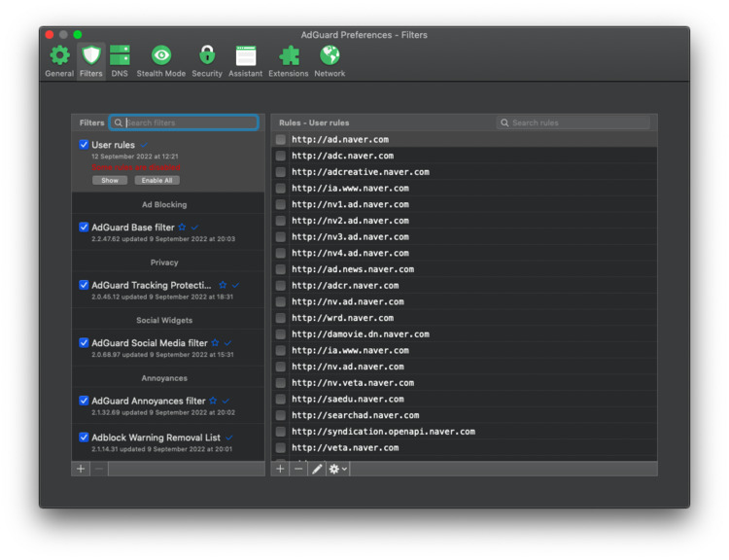Click the pencil edit rules icon
Viewport: 729px width, 560px height.
317,469
